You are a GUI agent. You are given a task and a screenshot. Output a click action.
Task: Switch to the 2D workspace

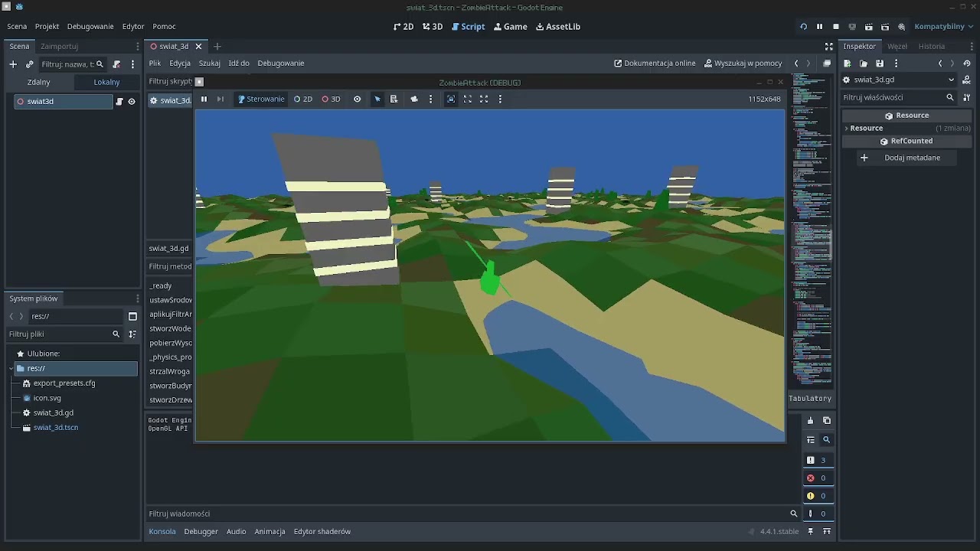pyautogui.click(x=403, y=27)
